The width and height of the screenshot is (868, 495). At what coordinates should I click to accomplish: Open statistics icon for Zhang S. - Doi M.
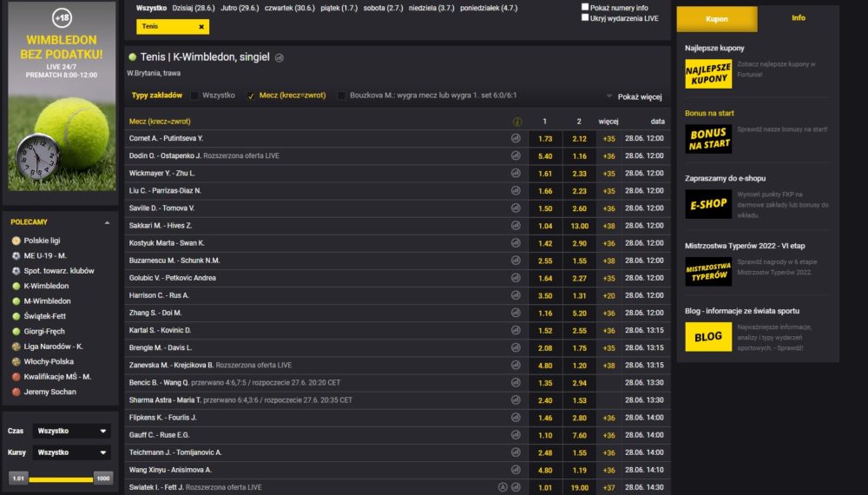pos(516,313)
